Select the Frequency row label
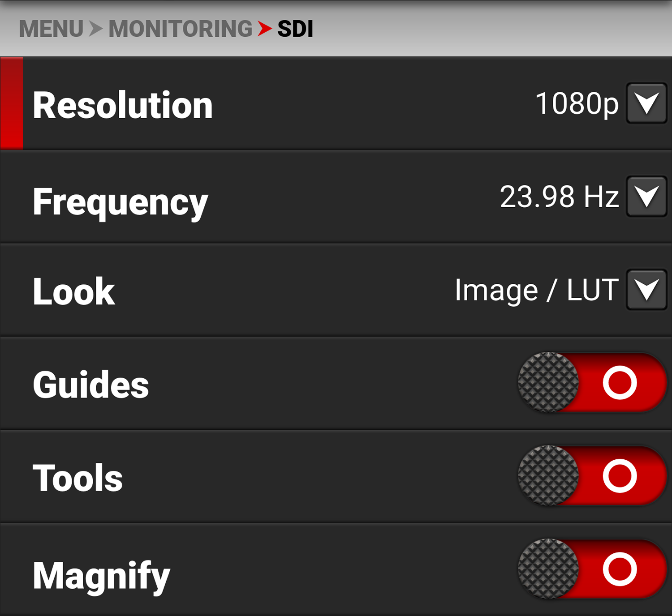672x616 pixels. point(121,202)
